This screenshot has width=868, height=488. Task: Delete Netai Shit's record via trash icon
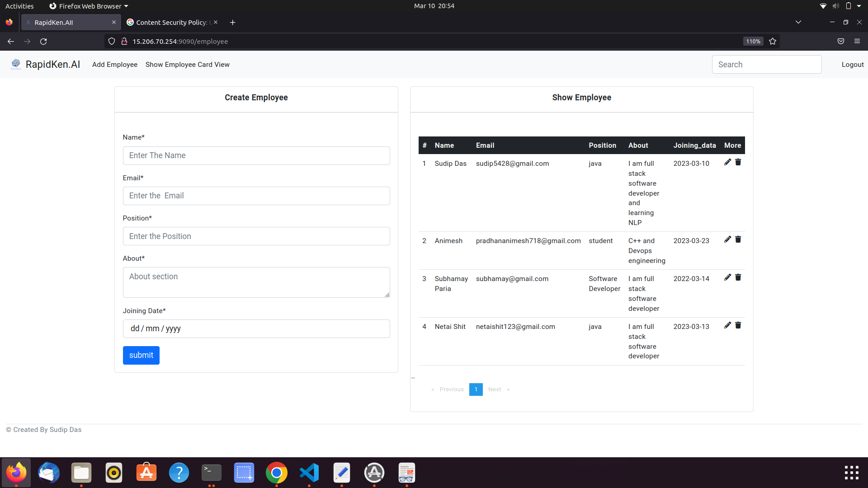pos(738,325)
